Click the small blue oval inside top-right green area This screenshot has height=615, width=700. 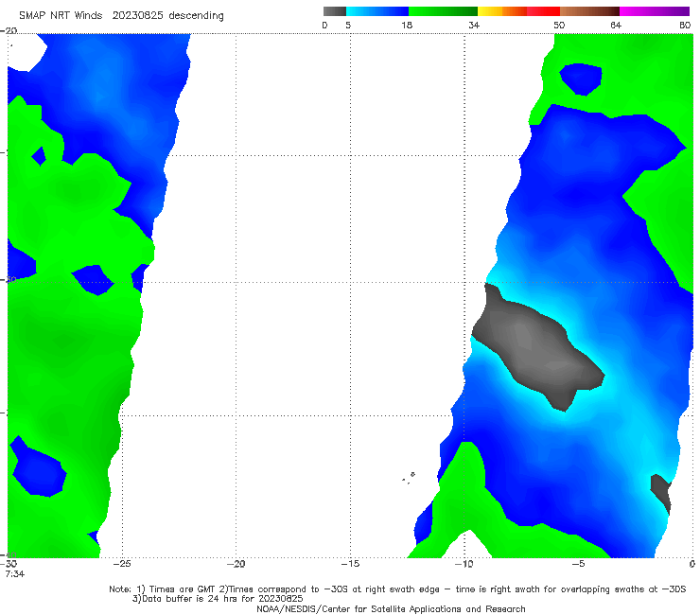point(581,79)
